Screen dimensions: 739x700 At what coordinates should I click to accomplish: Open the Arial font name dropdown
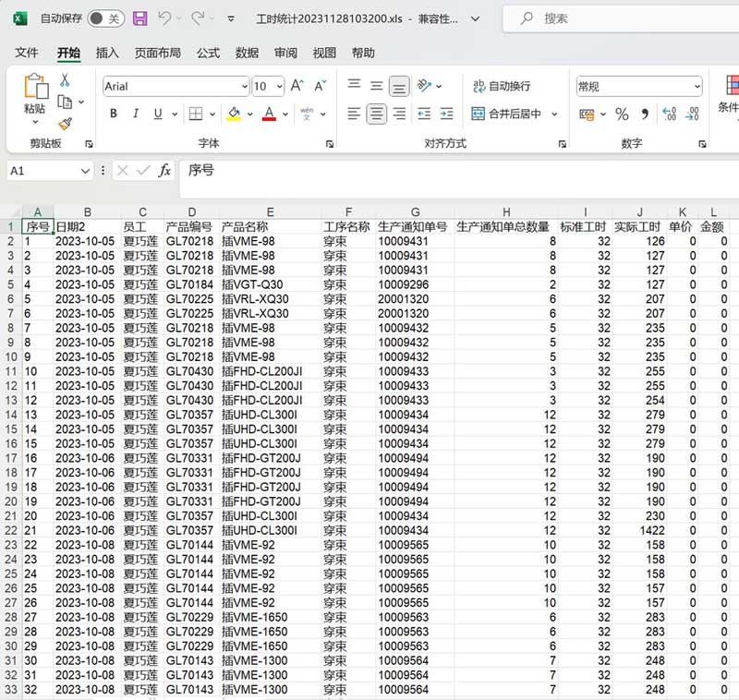coord(243,86)
